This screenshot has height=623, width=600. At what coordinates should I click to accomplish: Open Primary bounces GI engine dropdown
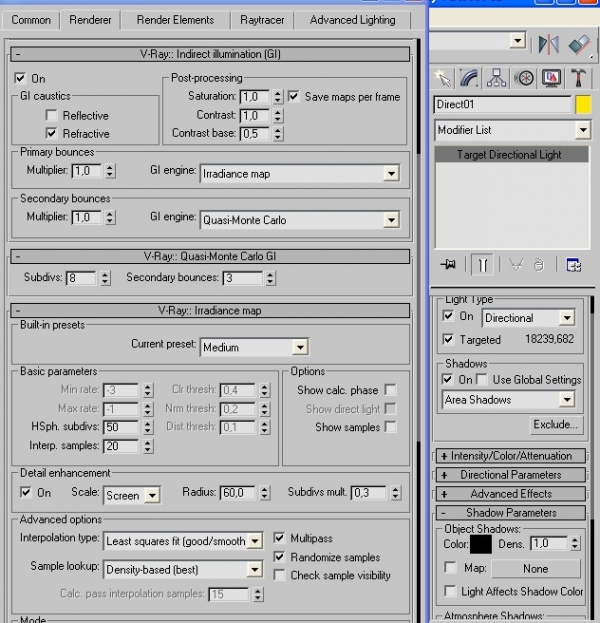coord(300,174)
